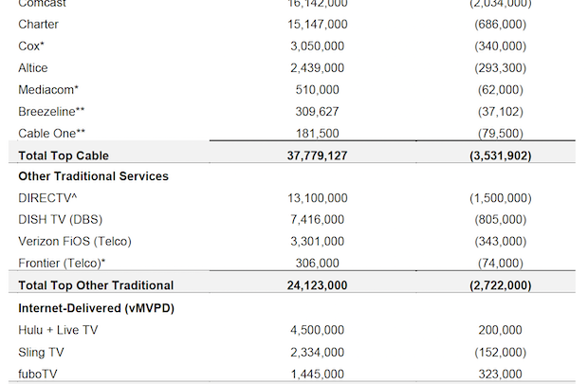
Task: Click the DISH TV (DBS) label
Action: click(62, 220)
